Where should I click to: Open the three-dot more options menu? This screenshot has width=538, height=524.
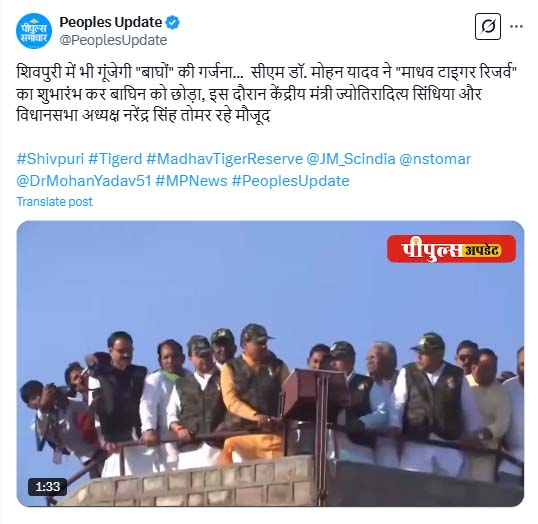click(x=516, y=26)
